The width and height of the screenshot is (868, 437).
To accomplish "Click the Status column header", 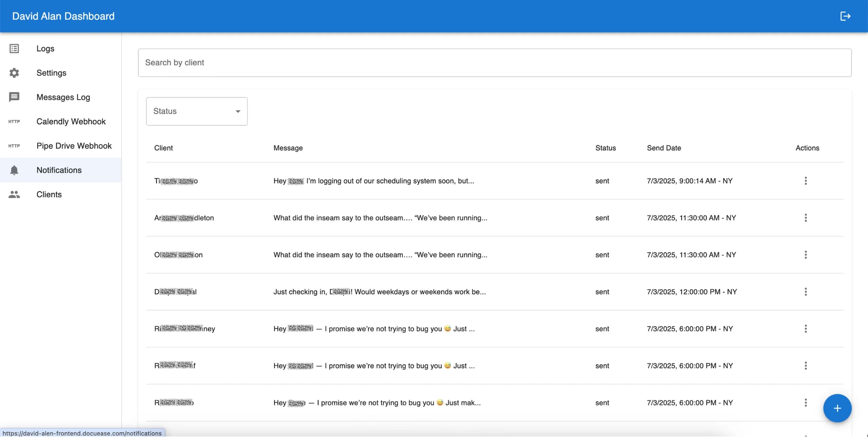I will coord(605,148).
